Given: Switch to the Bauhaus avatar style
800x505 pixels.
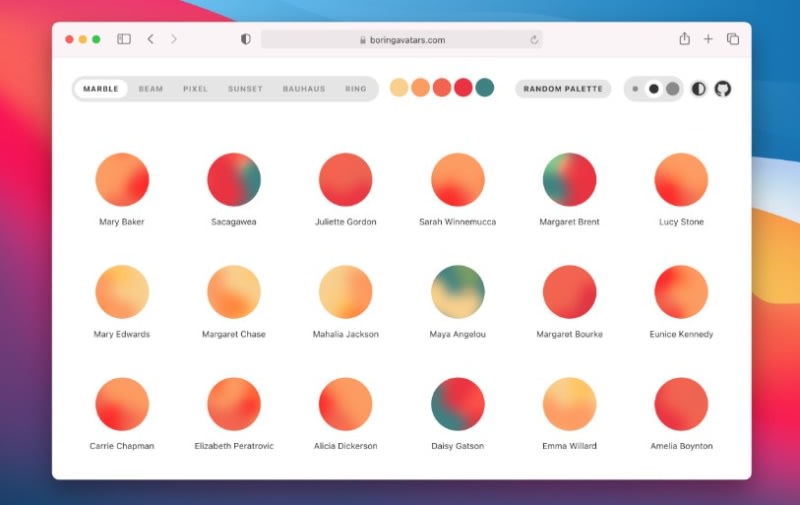Looking at the screenshot, I should 304,89.
